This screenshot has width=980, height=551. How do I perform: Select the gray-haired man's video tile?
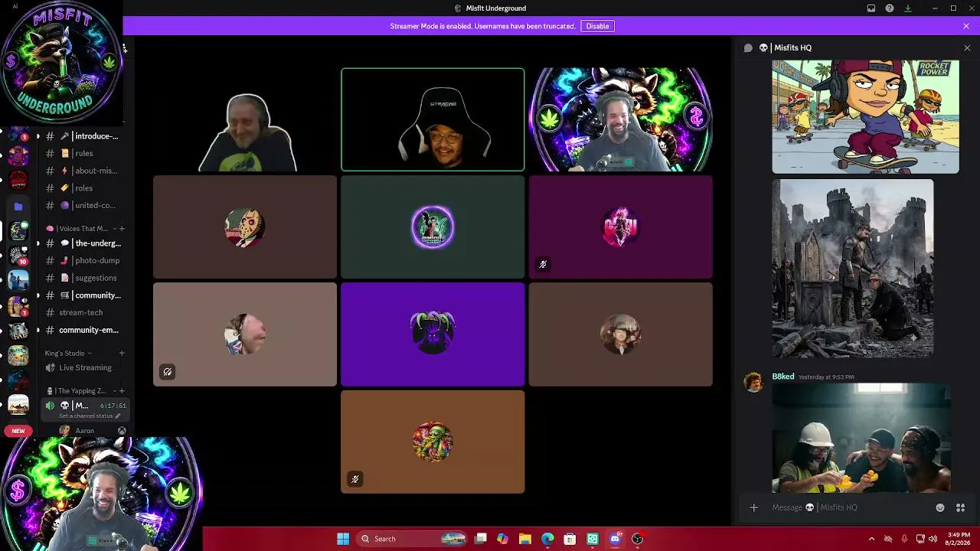click(x=245, y=119)
